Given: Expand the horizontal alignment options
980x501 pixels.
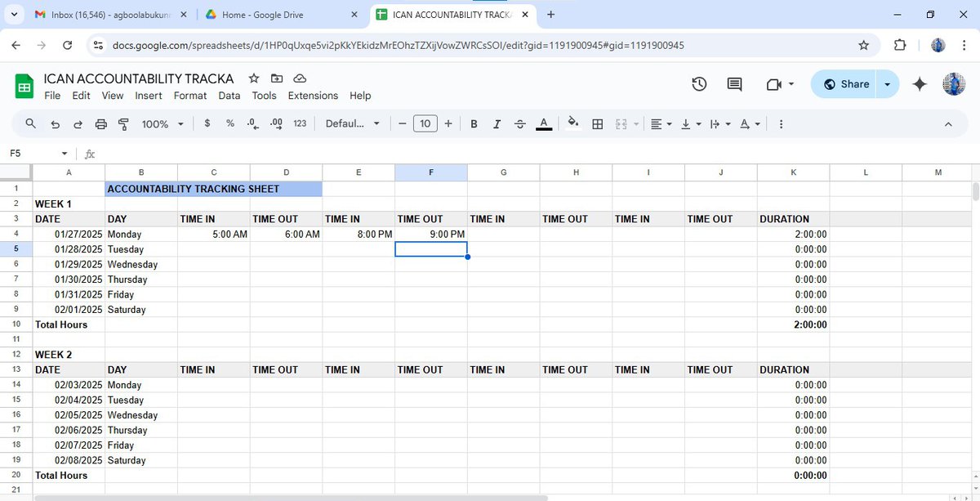Looking at the screenshot, I should click(x=668, y=123).
